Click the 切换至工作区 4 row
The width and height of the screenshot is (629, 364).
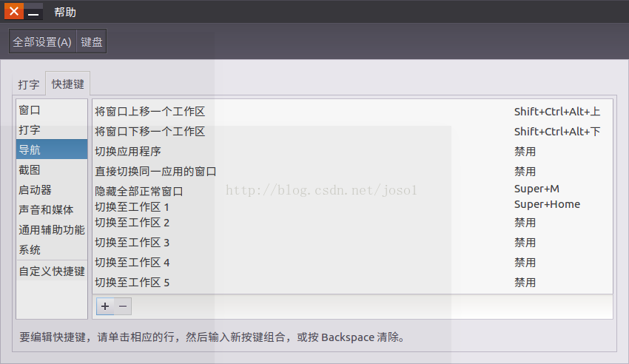point(352,263)
